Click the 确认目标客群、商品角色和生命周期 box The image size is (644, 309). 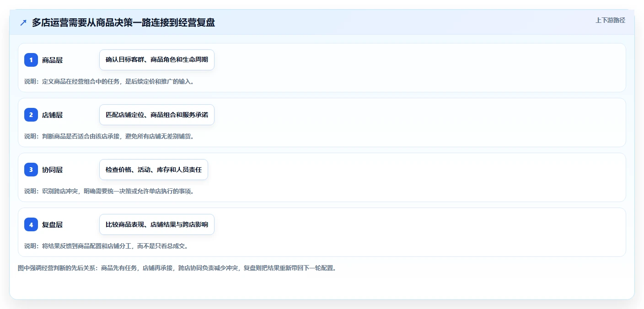(157, 60)
